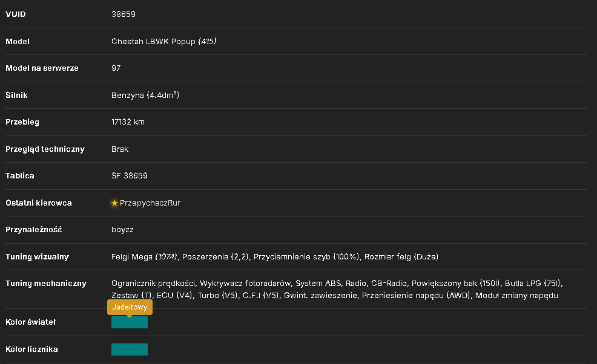Click the Jadeitowy tooltip label

[130, 307]
